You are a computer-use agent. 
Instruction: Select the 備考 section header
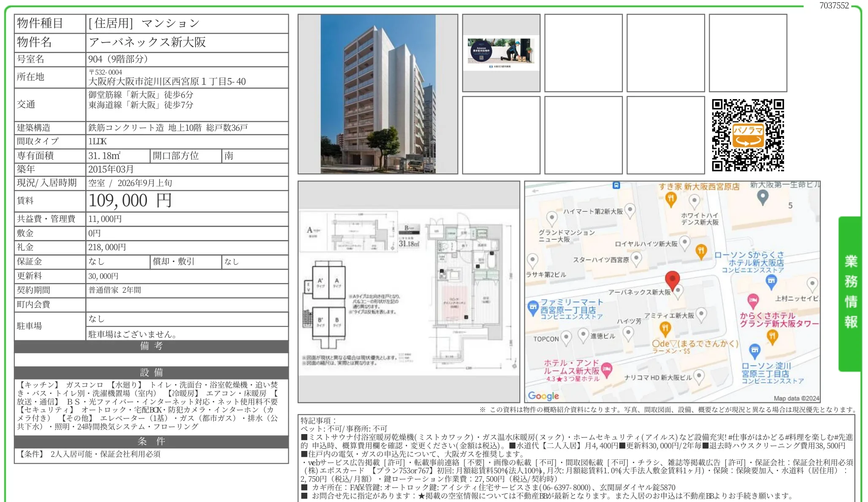point(152,346)
